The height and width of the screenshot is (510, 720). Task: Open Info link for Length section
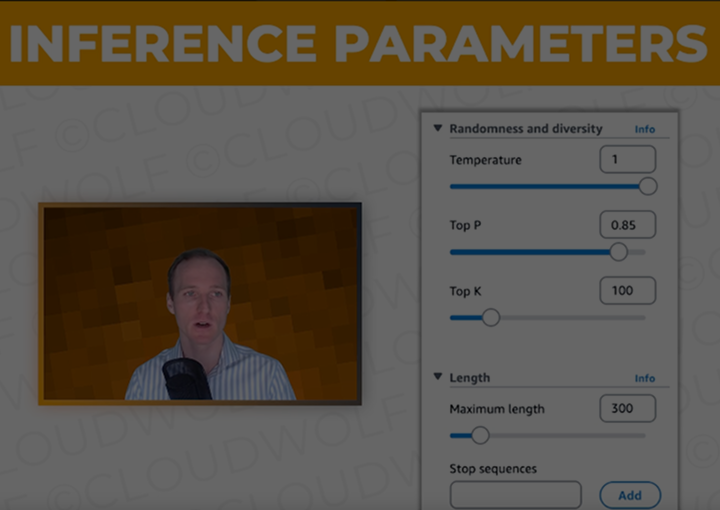coord(645,378)
